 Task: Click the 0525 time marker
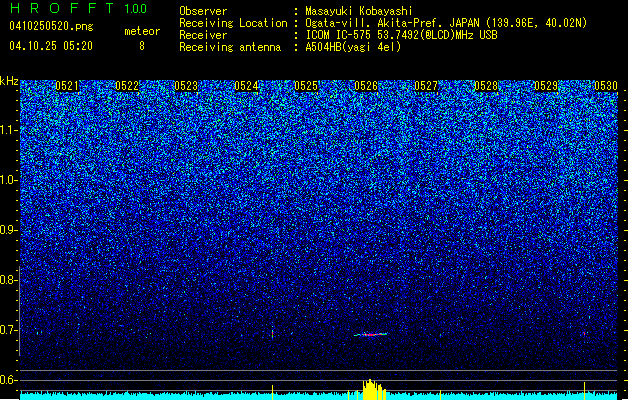point(306,86)
